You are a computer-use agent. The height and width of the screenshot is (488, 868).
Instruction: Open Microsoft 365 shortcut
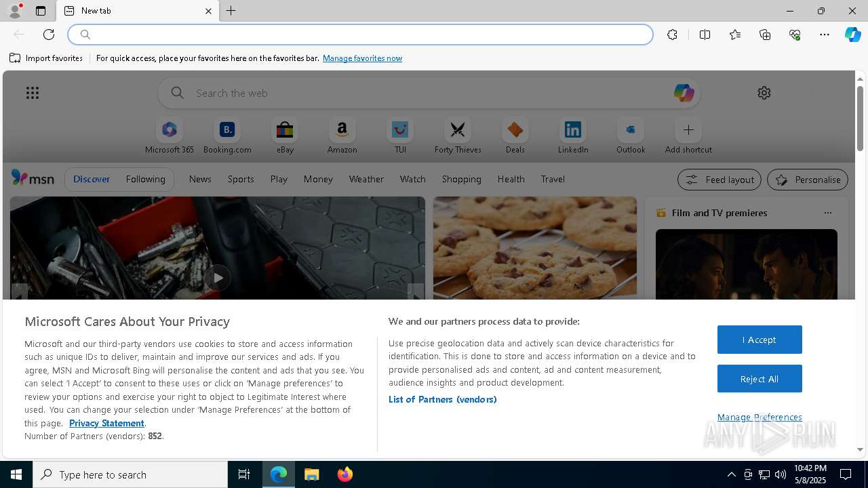click(x=170, y=136)
